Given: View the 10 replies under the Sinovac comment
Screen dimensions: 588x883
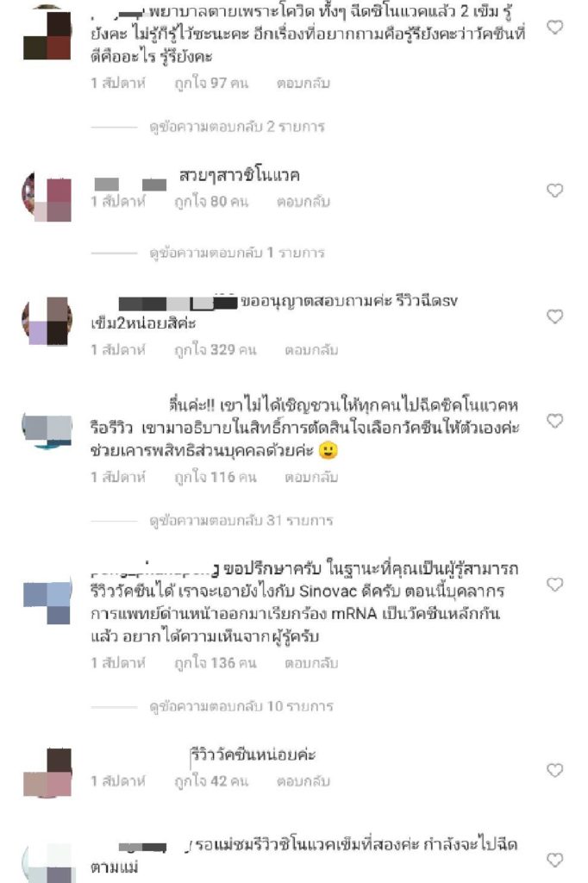Looking at the screenshot, I should [241, 706].
